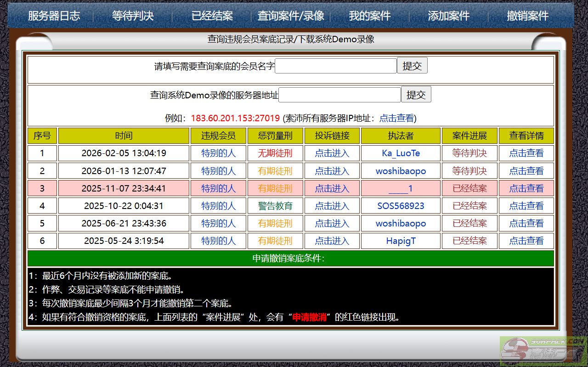
Task: Open the 服务器日志 menu item
Action: click(54, 16)
